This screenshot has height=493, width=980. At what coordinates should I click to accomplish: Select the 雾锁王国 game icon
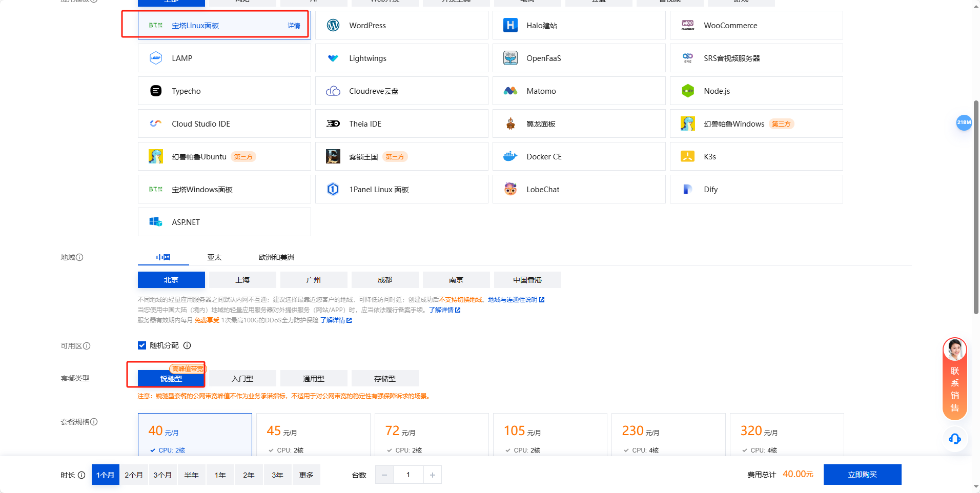coord(333,156)
